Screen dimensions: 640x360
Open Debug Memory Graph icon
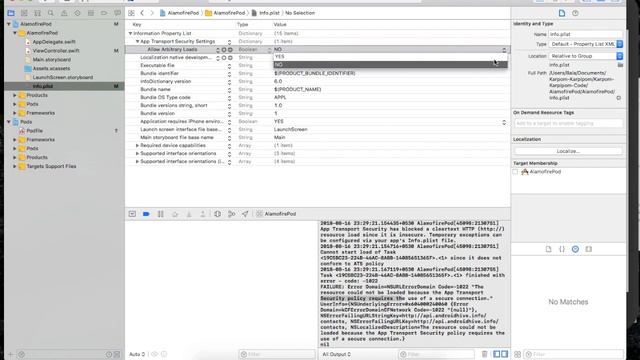[231, 214]
